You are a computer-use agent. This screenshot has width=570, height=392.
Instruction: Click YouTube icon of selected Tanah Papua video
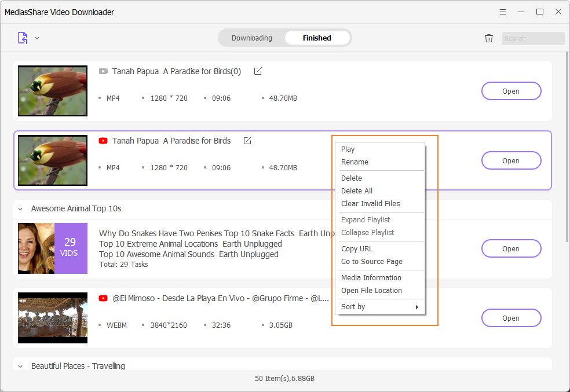pos(103,141)
